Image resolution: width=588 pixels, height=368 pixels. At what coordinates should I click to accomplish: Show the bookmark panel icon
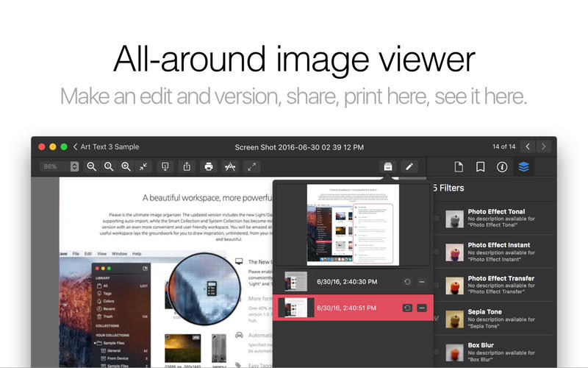(x=480, y=167)
